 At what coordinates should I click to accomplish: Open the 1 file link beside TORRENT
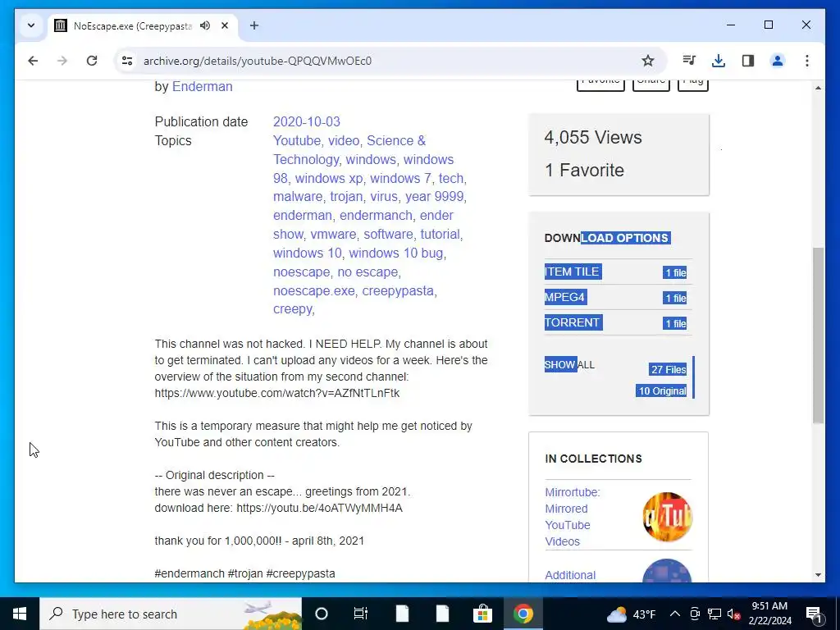coord(675,323)
